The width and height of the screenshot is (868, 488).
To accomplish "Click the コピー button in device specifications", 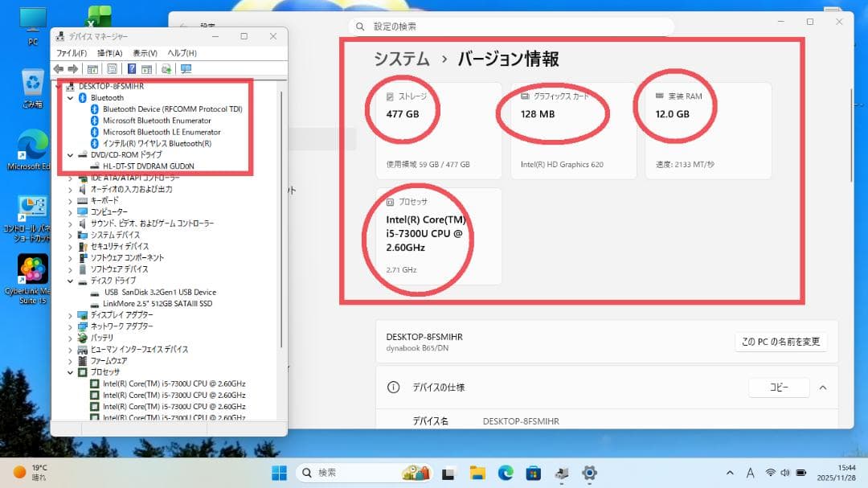I will (x=778, y=387).
